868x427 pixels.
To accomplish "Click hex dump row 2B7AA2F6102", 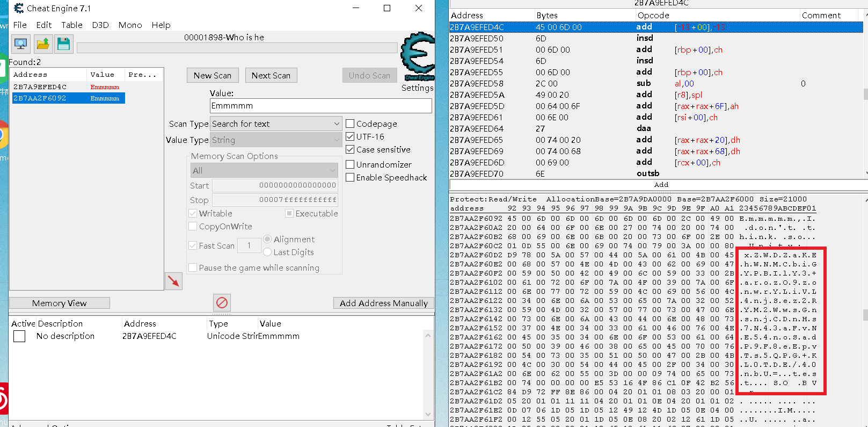I will (633, 283).
